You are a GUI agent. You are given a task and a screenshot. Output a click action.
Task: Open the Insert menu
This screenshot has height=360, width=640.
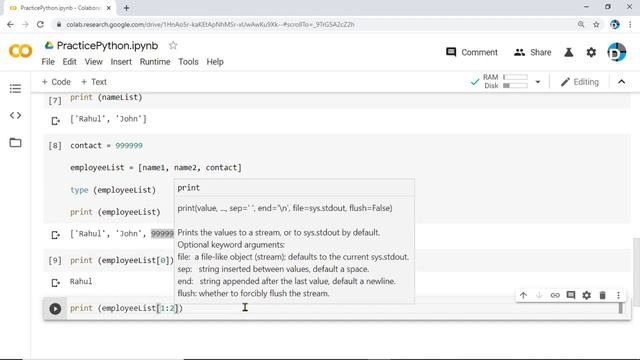tap(121, 62)
